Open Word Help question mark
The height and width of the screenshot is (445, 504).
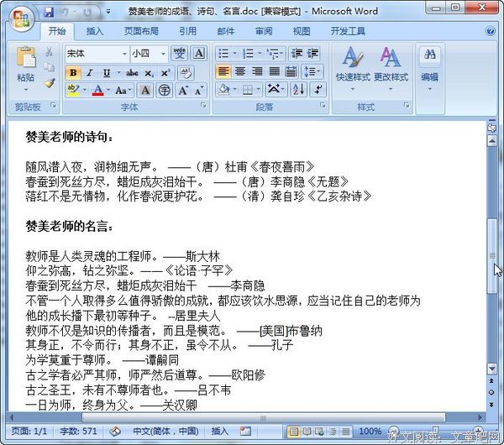(x=490, y=31)
